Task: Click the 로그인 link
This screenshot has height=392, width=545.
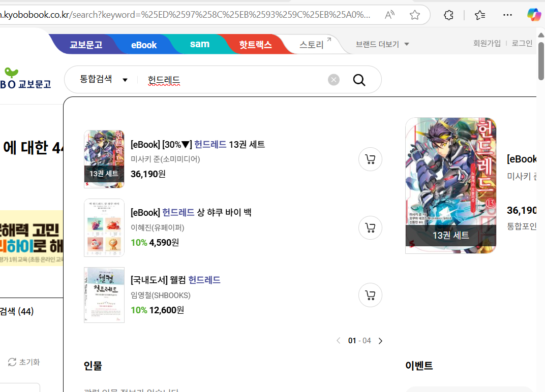Action: (522, 43)
